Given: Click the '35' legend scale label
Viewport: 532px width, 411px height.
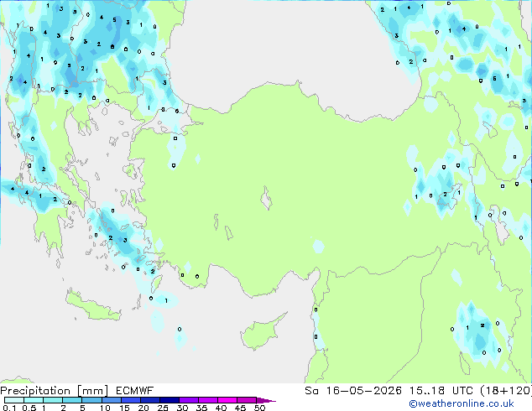Looking at the screenshot, I should pyautogui.click(x=201, y=408).
